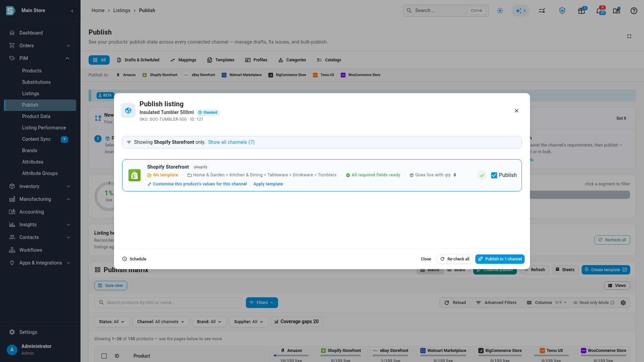Open the Templates tab

pyautogui.click(x=221, y=60)
